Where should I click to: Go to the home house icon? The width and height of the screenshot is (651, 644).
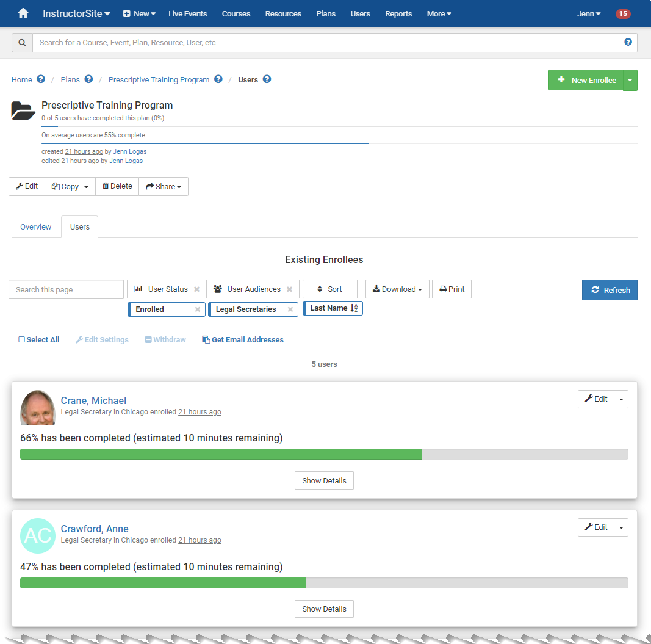coord(23,13)
